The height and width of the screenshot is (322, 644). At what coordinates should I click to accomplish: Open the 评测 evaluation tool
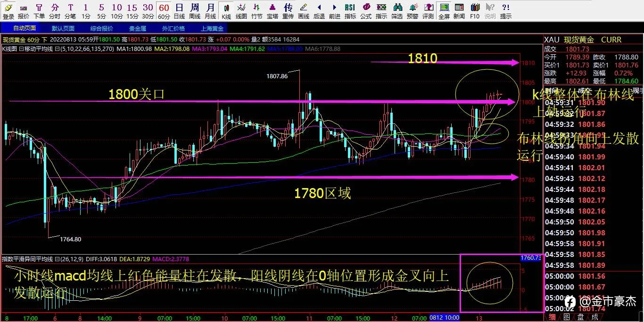428,10
